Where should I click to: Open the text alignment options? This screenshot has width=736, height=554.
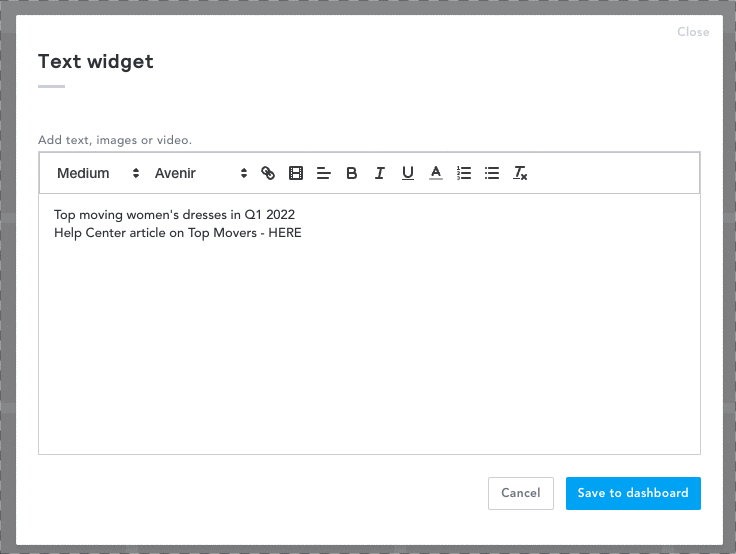323,173
